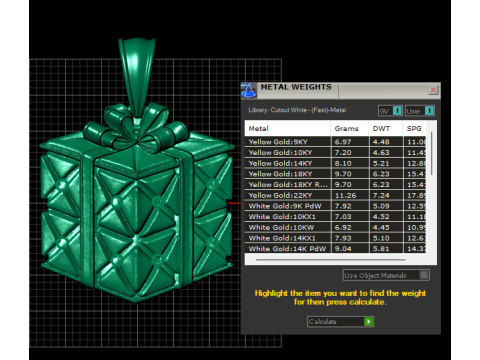480x360 pixels.
Task: Select the Yellow Gold:22KY row
Action: tap(335, 195)
